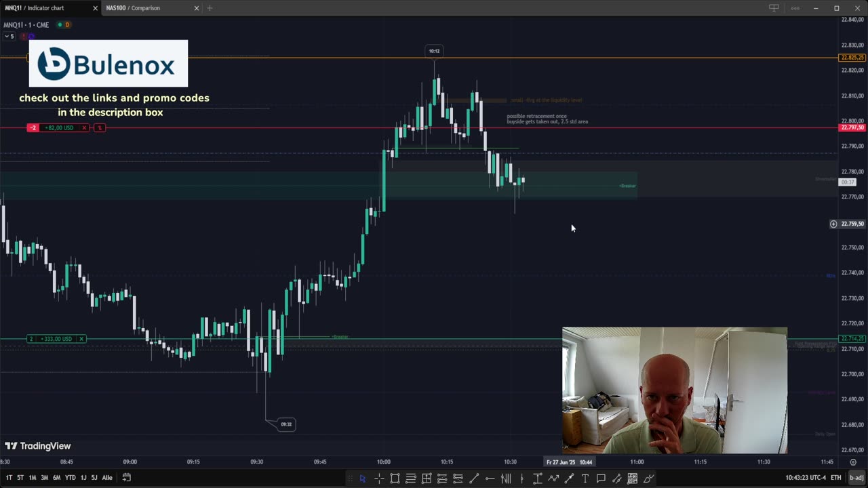Select the rectangle drawing tool

(x=395, y=478)
